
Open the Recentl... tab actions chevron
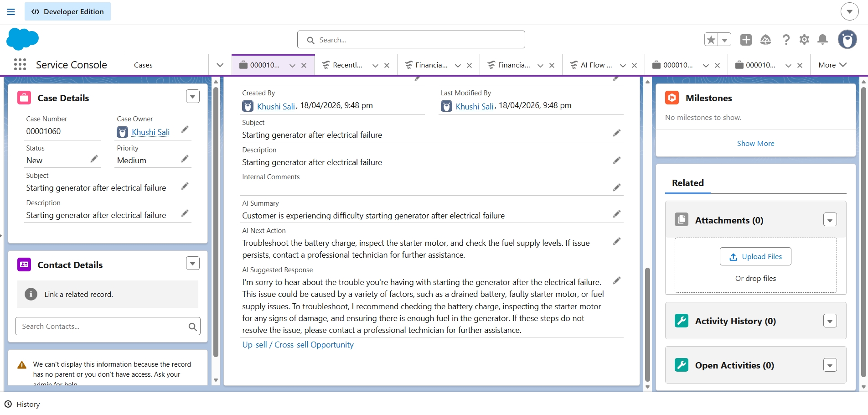[375, 65]
